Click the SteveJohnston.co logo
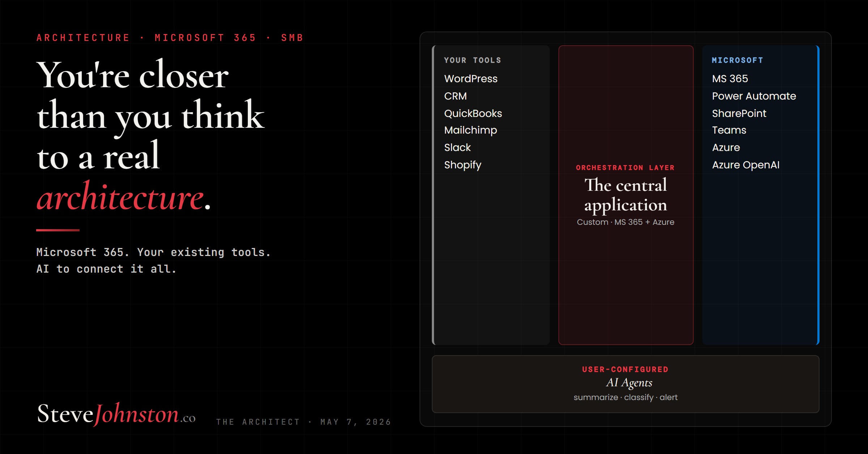This screenshot has height=454, width=868. point(116,414)
